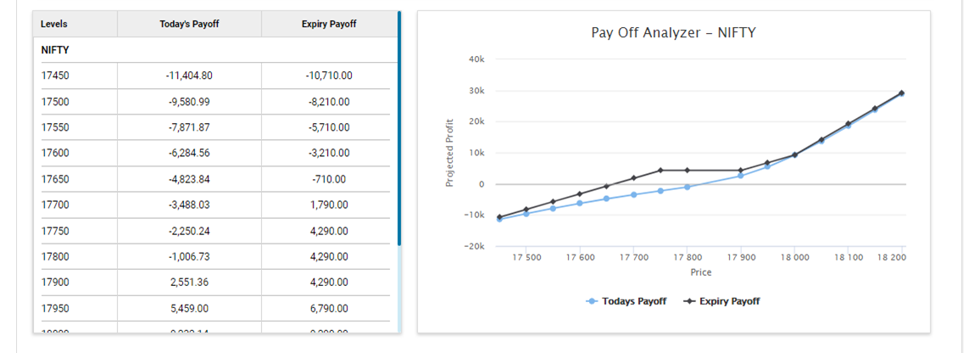This screenshot has height=353, width=980.
Task: Click the Expiry Payoff point at 18200
Action: point(901,92)
